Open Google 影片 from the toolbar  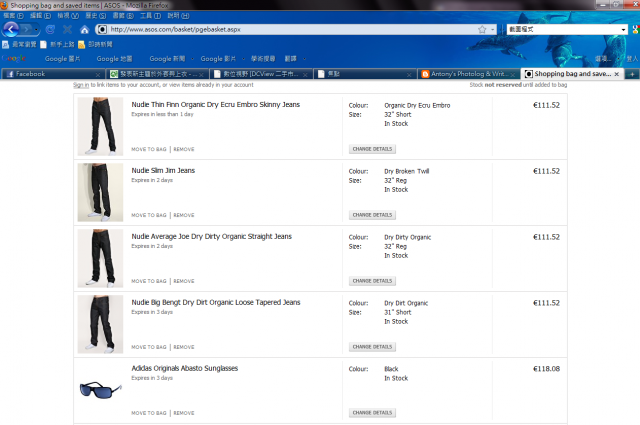pyautogui.click(x=218, y=58)
